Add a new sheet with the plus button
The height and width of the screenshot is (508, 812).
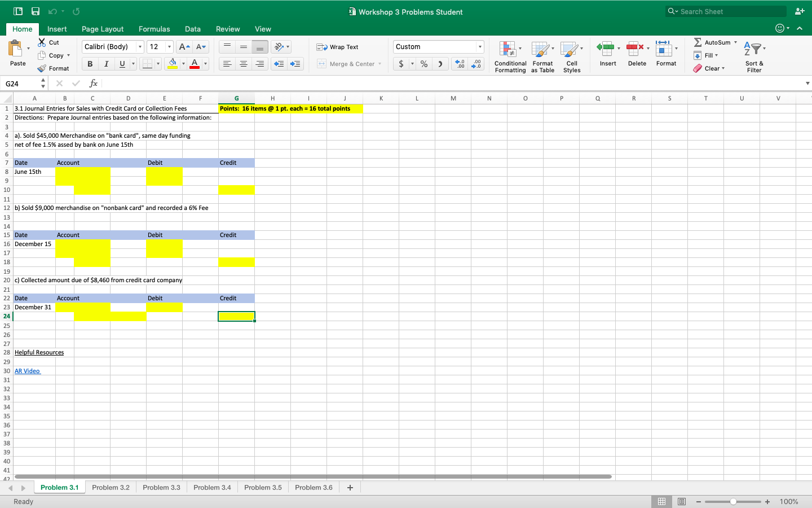coord(350,487)
